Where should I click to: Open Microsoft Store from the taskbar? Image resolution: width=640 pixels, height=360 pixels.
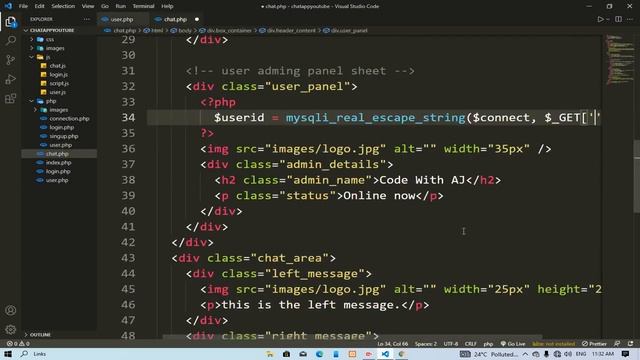(x=286, y=354)
